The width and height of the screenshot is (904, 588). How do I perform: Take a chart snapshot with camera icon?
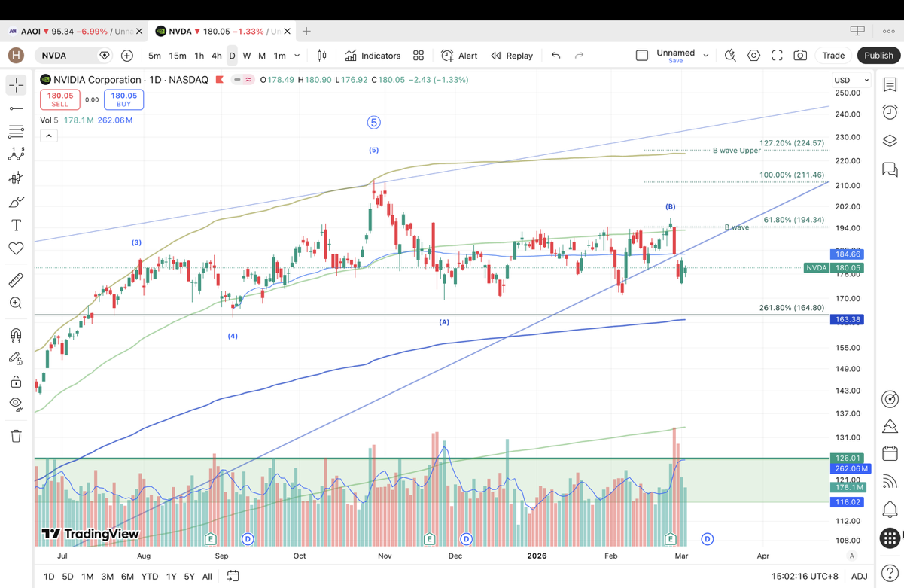coord(800,56)
